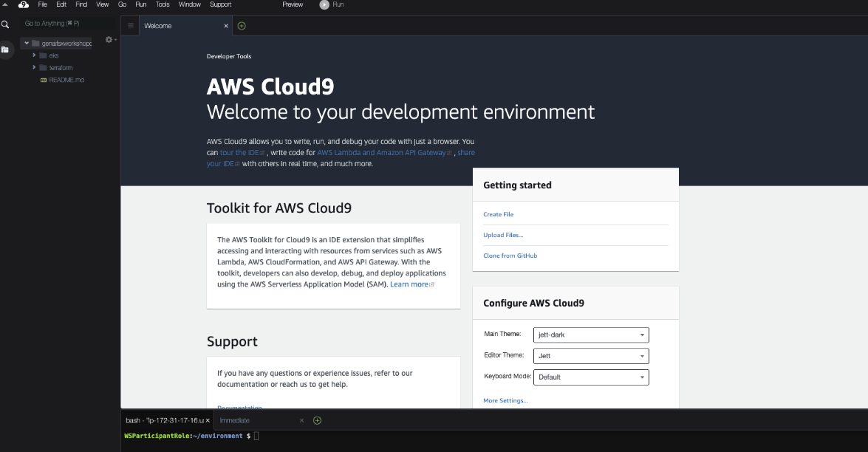The width and height of the screenshot is (868, 452).
Task: Click the Getting started heading
Action: pyautogui.click(x=517, y=185)
